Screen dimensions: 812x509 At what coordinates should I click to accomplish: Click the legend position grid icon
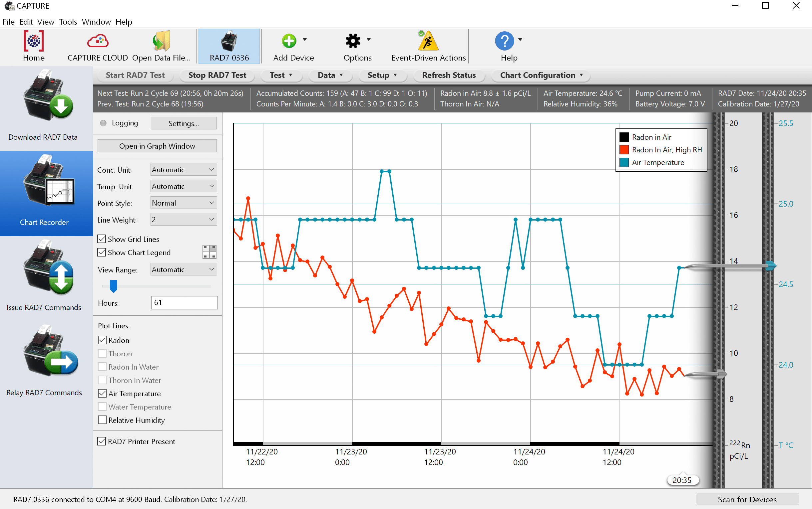209,252
